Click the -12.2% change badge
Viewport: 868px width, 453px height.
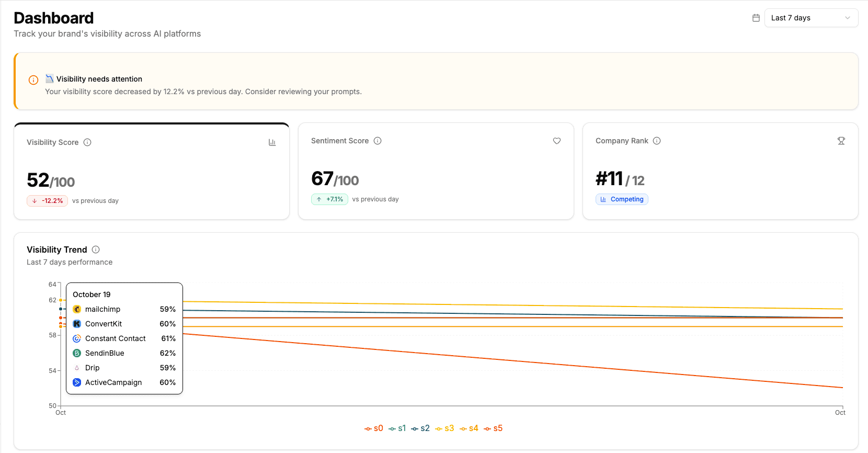point(47,201)
